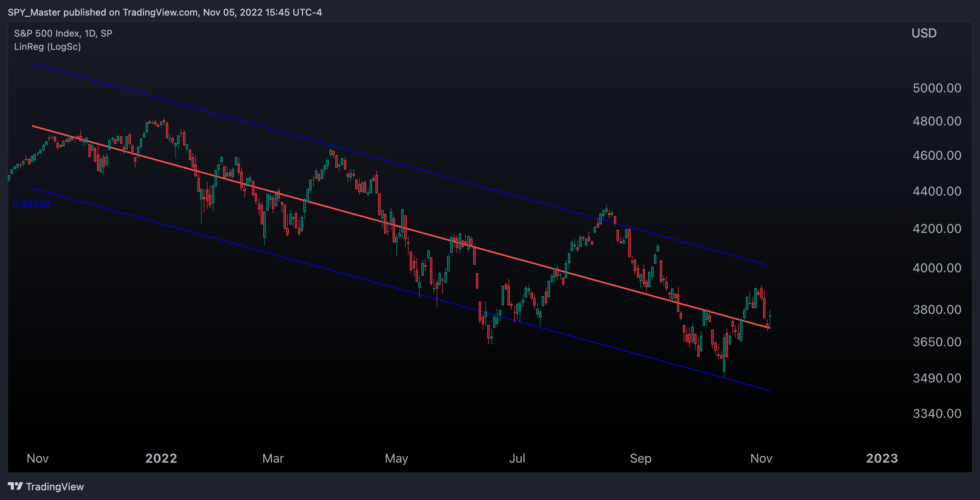Click the TradingView brand name text
The image size is (980, 500).
tap(55, 487)
